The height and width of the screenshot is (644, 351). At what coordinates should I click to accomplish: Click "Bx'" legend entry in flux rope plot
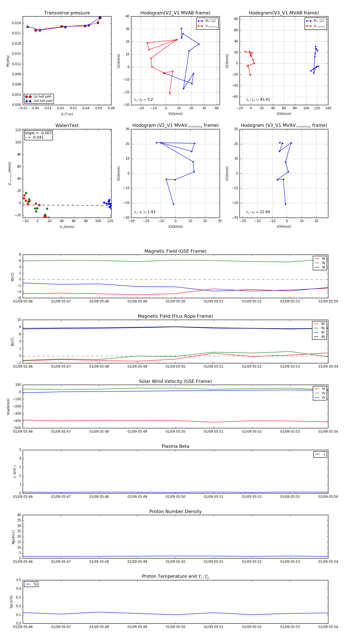(320, 324)
